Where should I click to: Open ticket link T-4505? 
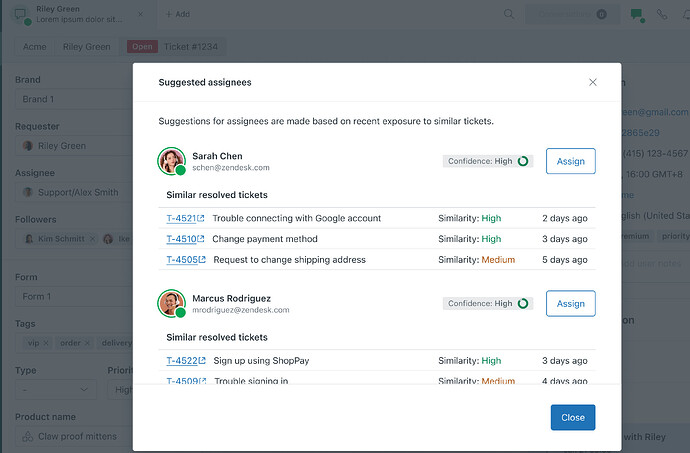186,260
